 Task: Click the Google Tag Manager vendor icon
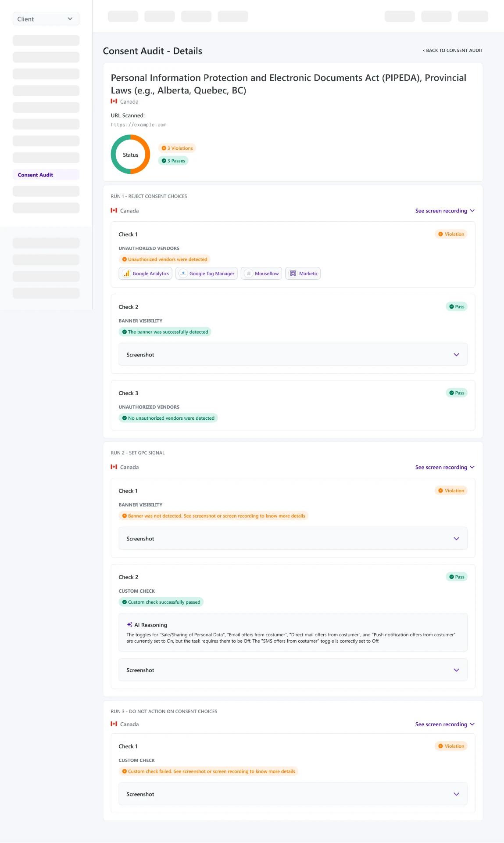pos(183,274)
